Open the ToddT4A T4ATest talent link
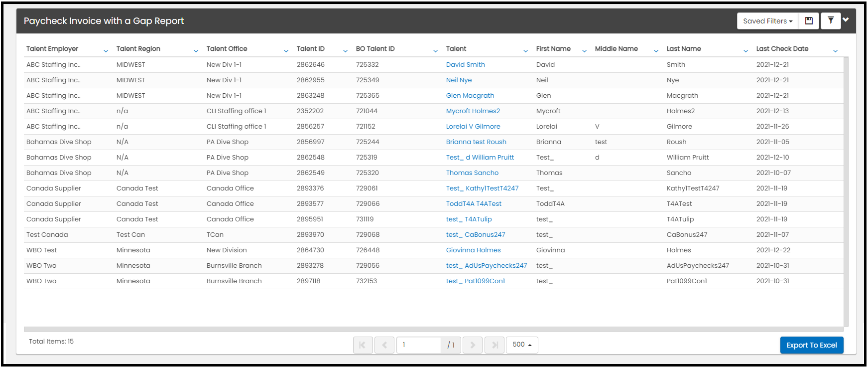 point(474,203)
